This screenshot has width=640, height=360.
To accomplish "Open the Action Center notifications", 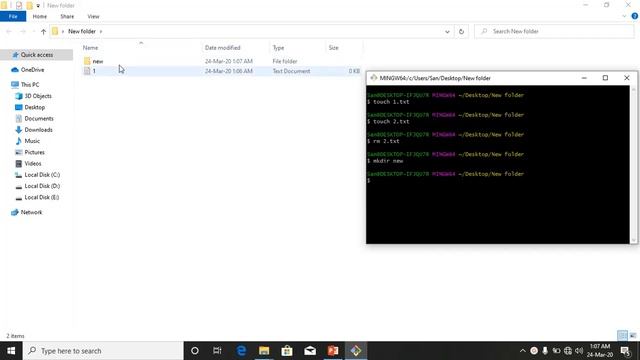I will pos(625,351).
